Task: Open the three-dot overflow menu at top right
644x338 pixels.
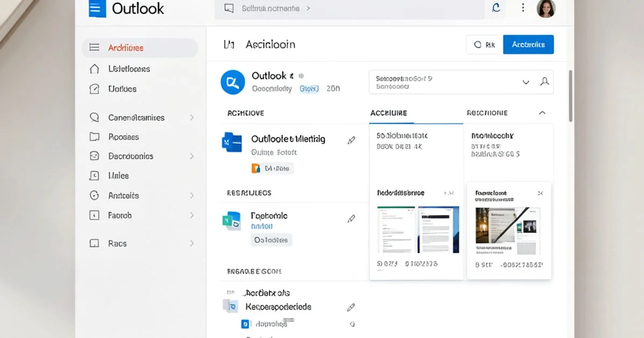Action: tap(523, 8)
